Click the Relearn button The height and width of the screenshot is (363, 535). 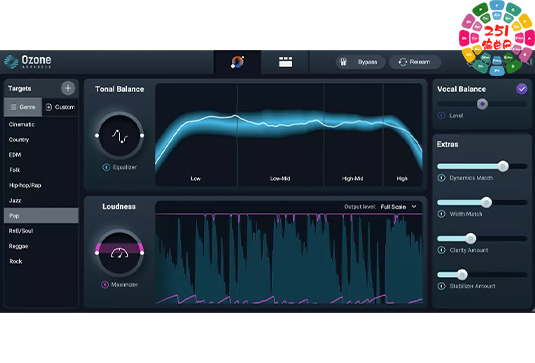[x=415, y=62]
